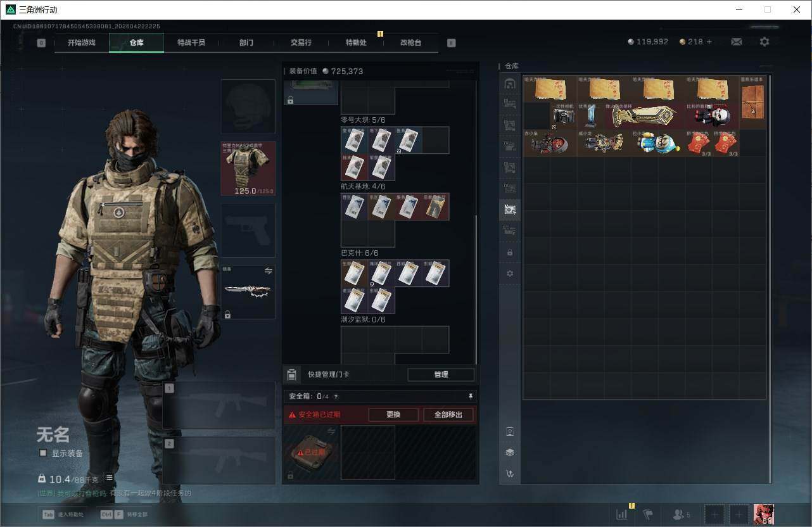This screenshot has height=527, width=812.
Task: Open the 改枪台 tab
Action: (410, 42)
